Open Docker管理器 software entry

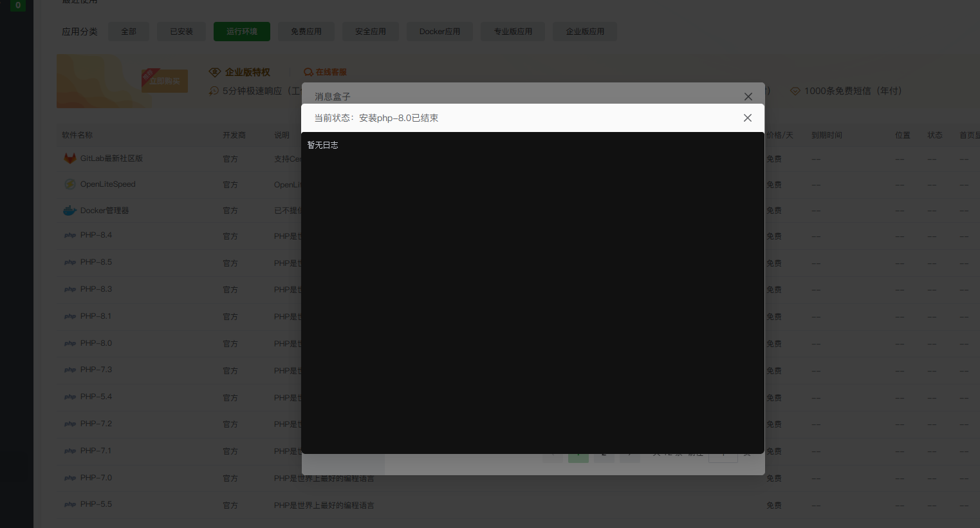104,211
